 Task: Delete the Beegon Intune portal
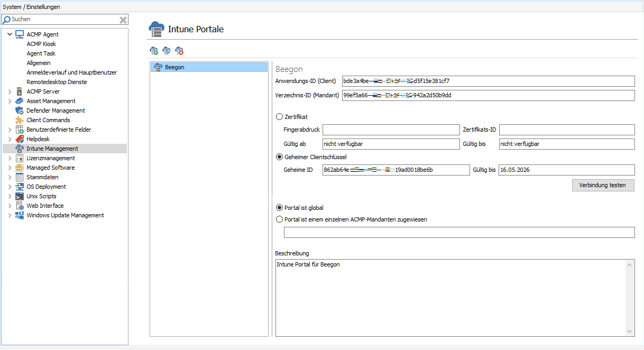(179, 51)
